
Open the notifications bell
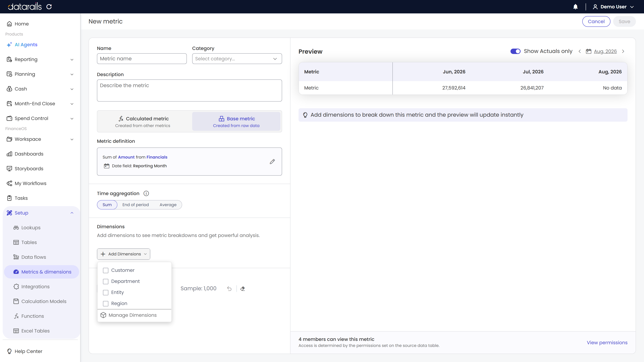(x=575, y=7)
